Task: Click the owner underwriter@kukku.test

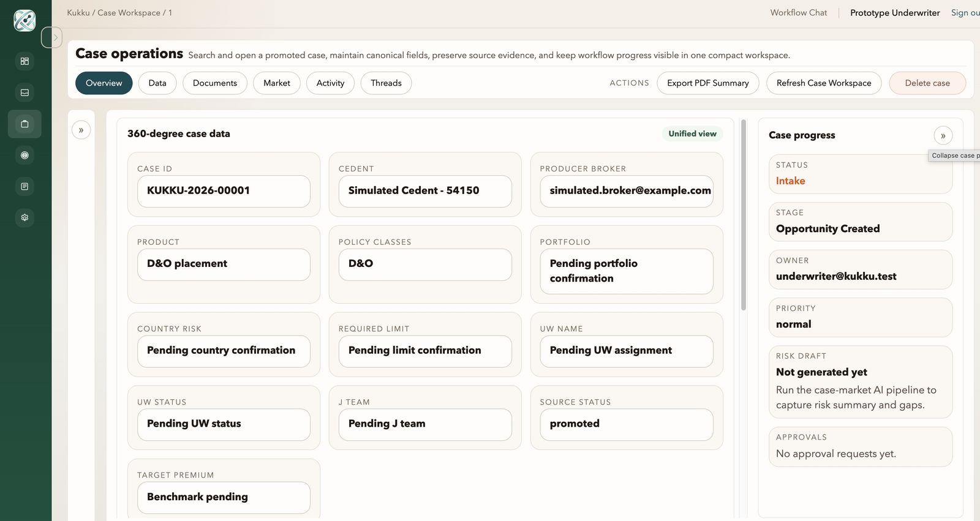Action: coord(836,277)
